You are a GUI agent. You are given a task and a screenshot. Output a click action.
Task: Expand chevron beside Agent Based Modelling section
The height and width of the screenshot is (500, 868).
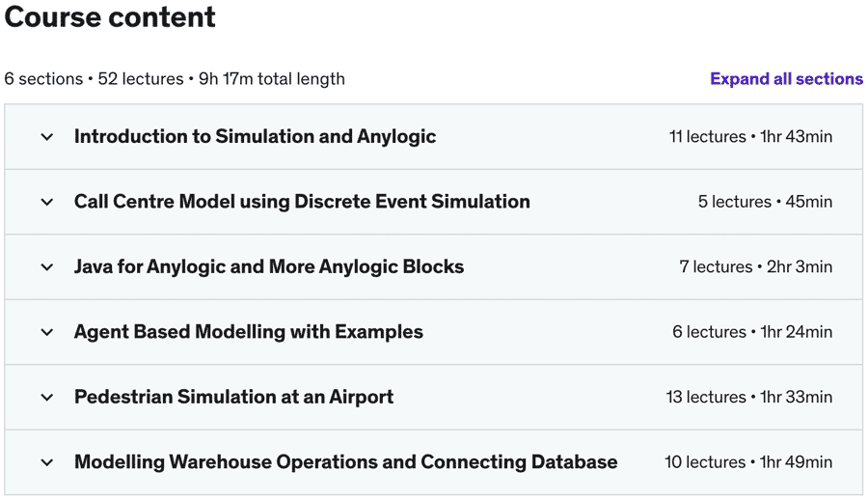click(x=47, y=332)
